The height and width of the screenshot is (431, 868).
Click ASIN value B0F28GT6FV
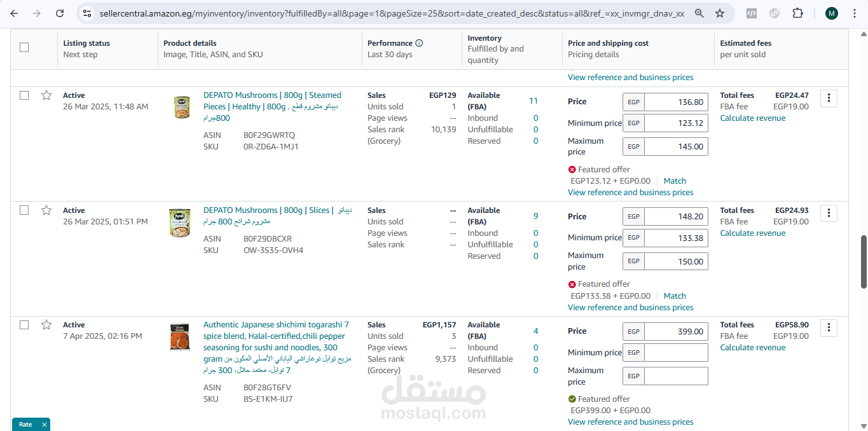click(268, 388)
